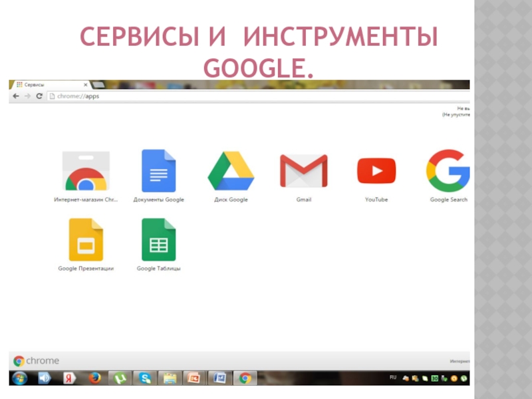532x399 pixels.
Task: Open the Документы Google app
Action: click(158, 176)
